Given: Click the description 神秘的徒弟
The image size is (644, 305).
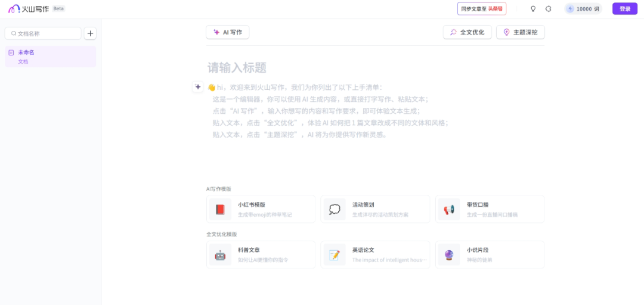Looking at the screenshot, I should tap(479, 260).
